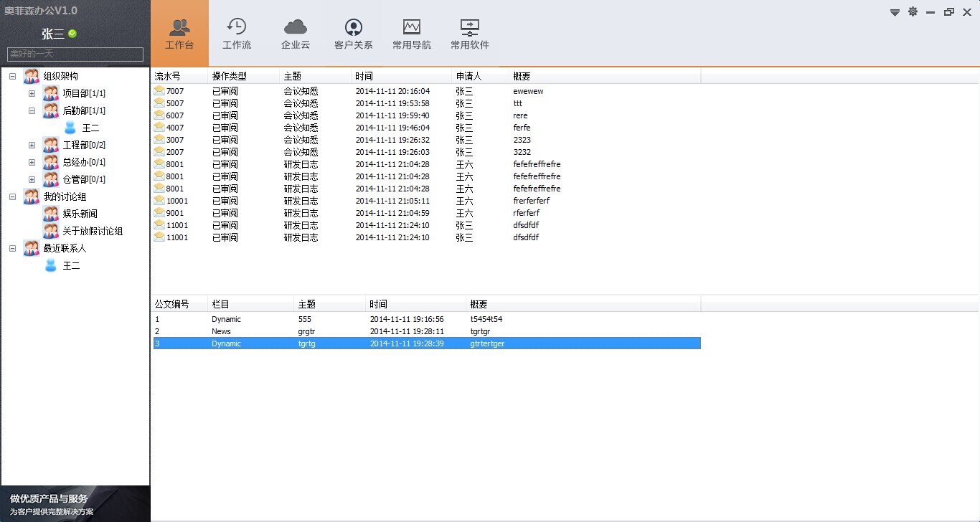The height and width of the screenshot is (522, 980).
Task: Select the News document grgtr
Action: pyautogui.click(x=426, y=331)
